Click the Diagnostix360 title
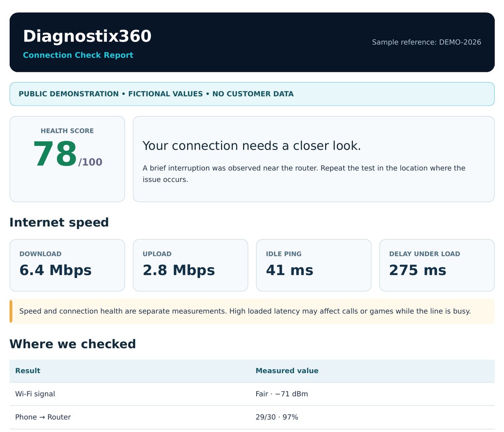Screen dimensions: 504x432 87,36
